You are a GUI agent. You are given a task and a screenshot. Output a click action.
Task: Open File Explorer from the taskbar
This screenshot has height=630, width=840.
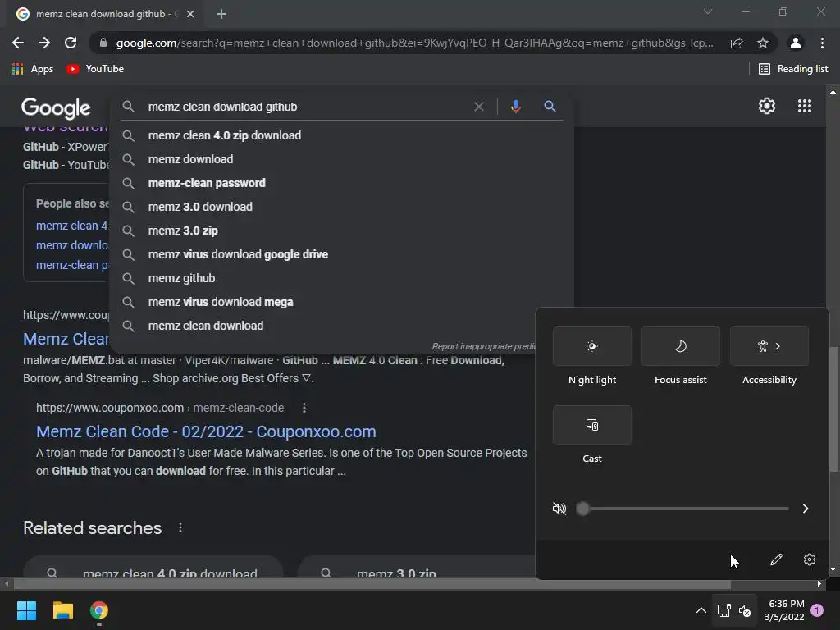(x=62, y=610)
